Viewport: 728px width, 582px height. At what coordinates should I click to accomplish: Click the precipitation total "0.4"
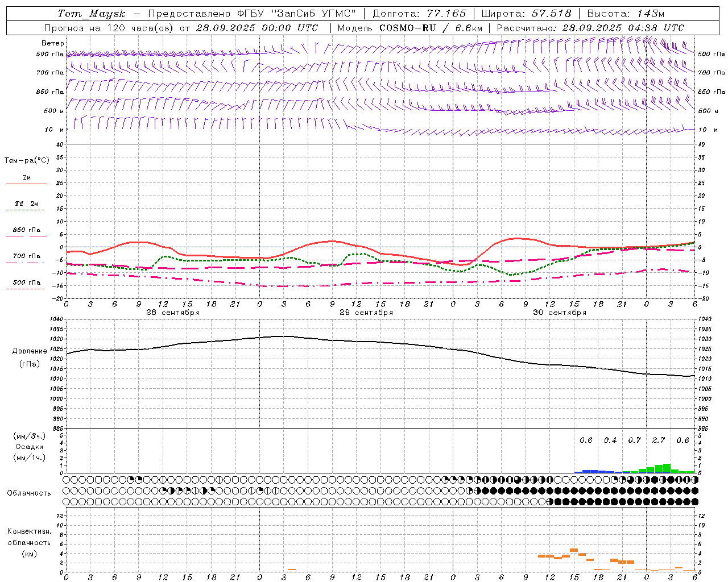click(x=610, y=440)
